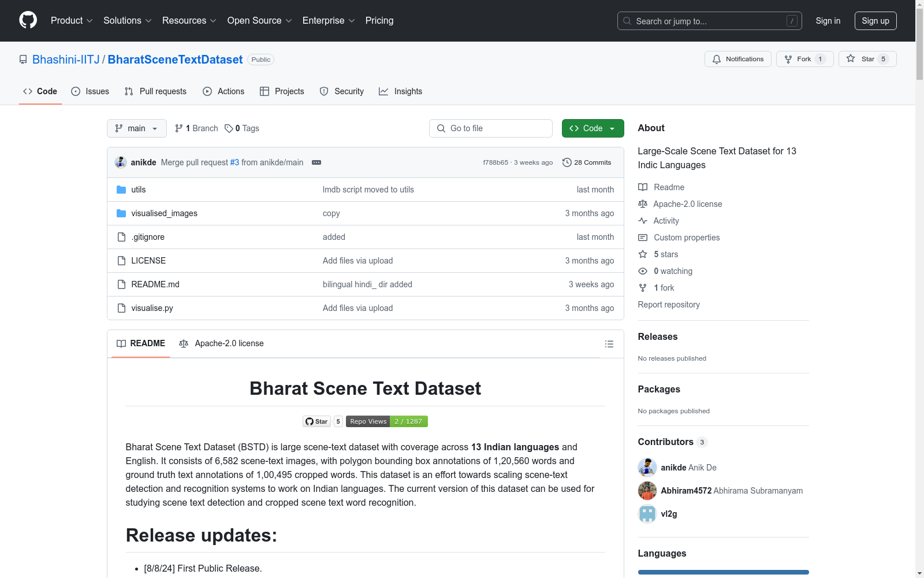Fork the BharatSceneTextDataset repository
Viewport: 924px width, 578px height.
[x=804, y=59]
